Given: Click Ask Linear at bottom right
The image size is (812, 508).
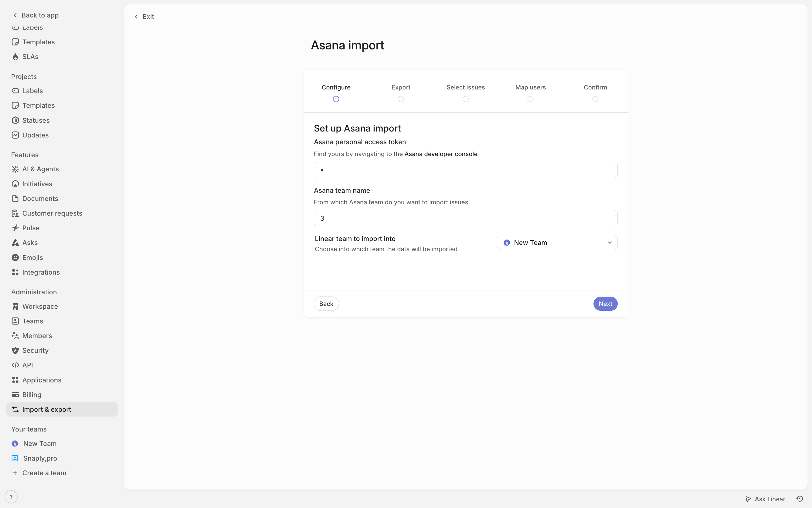Looking at the screenshot, I should [765, 499].
